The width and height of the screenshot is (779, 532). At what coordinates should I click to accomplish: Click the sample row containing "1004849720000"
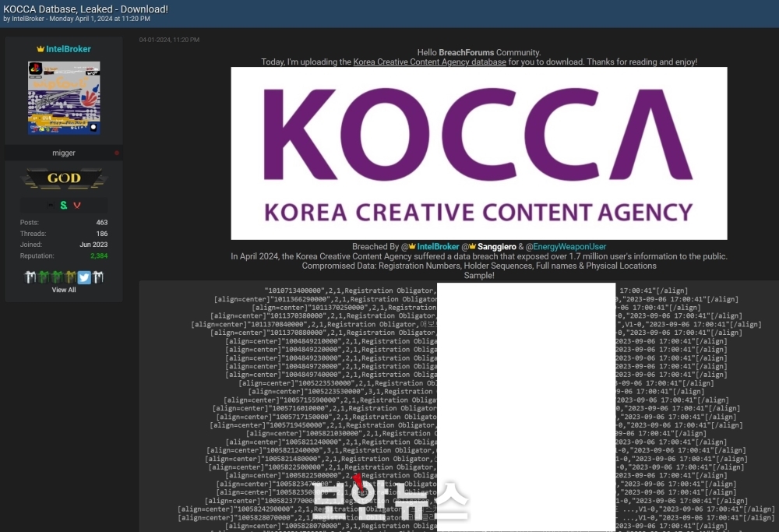click(x=476, y=367)
